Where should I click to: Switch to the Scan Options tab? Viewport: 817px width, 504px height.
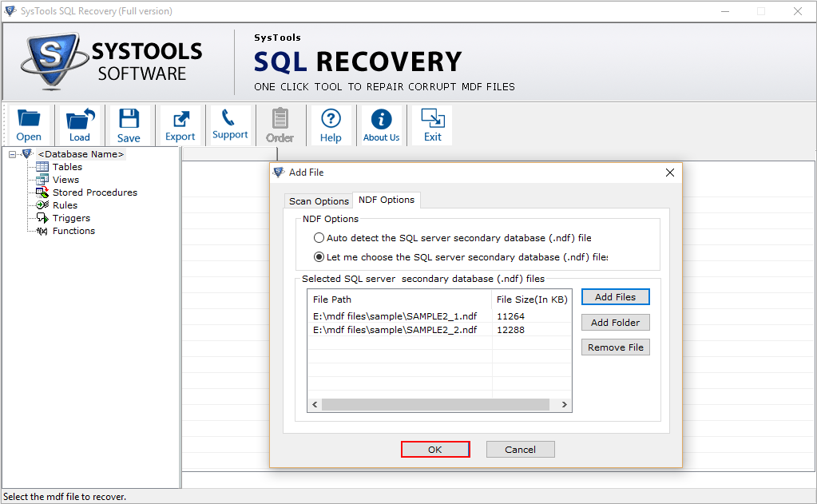(319, 200)
